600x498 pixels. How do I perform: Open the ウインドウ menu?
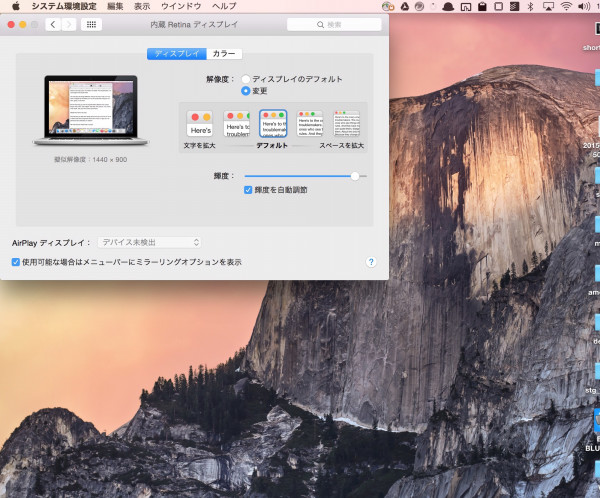[181, 6]
